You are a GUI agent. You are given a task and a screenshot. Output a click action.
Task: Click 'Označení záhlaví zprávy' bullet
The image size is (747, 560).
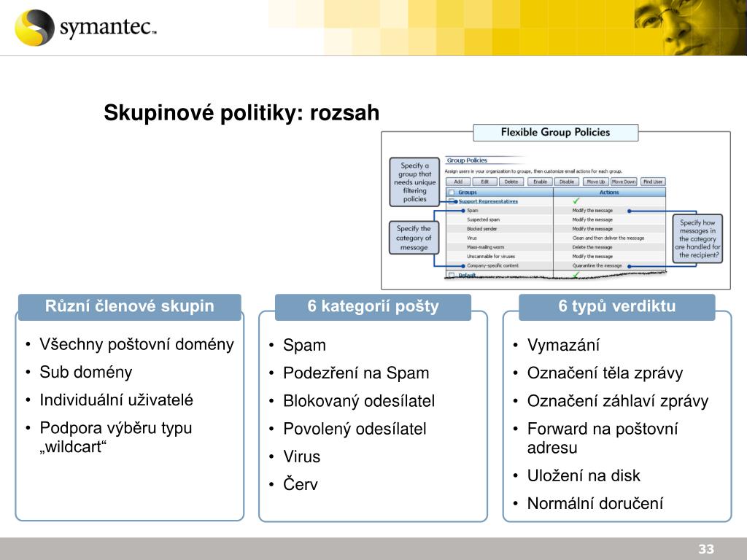click(x=617, y=401)
